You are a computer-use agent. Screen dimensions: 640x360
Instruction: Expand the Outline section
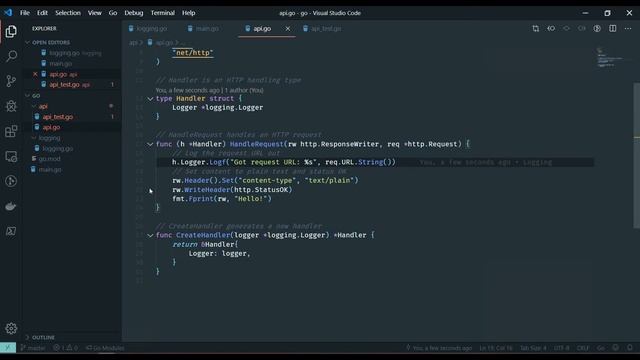71,338
